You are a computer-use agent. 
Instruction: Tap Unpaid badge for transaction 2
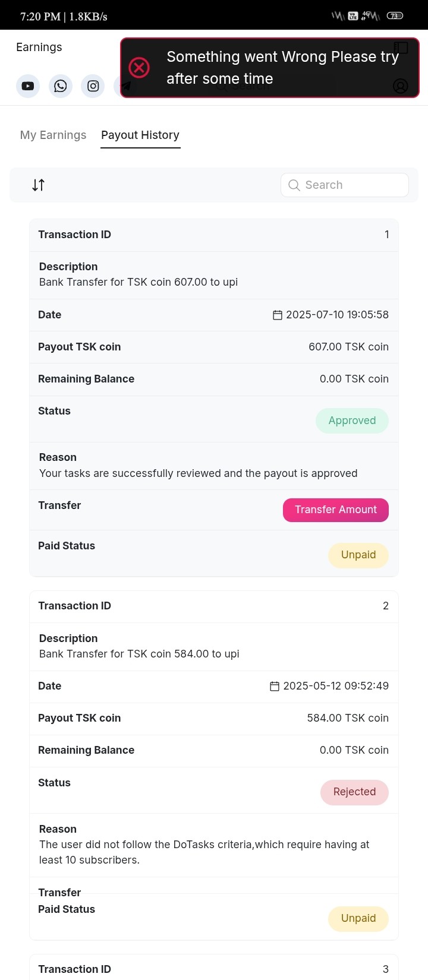coord(358,918)
